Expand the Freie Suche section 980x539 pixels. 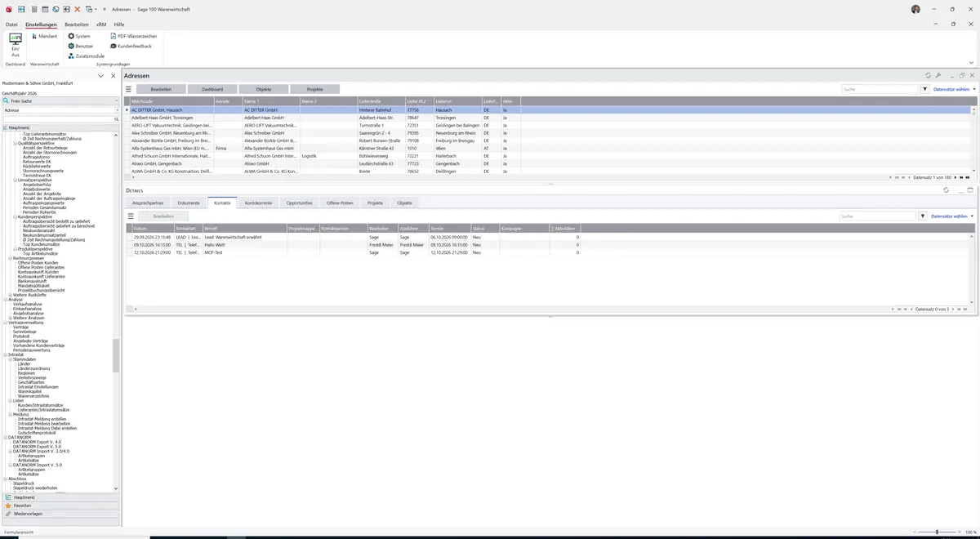click(60, 100)
